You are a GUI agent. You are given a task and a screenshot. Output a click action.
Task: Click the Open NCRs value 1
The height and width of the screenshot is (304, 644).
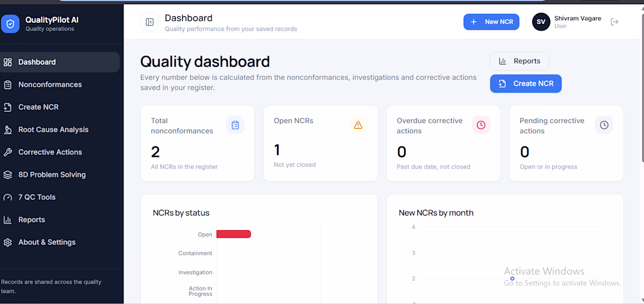(x=277, y=150)
